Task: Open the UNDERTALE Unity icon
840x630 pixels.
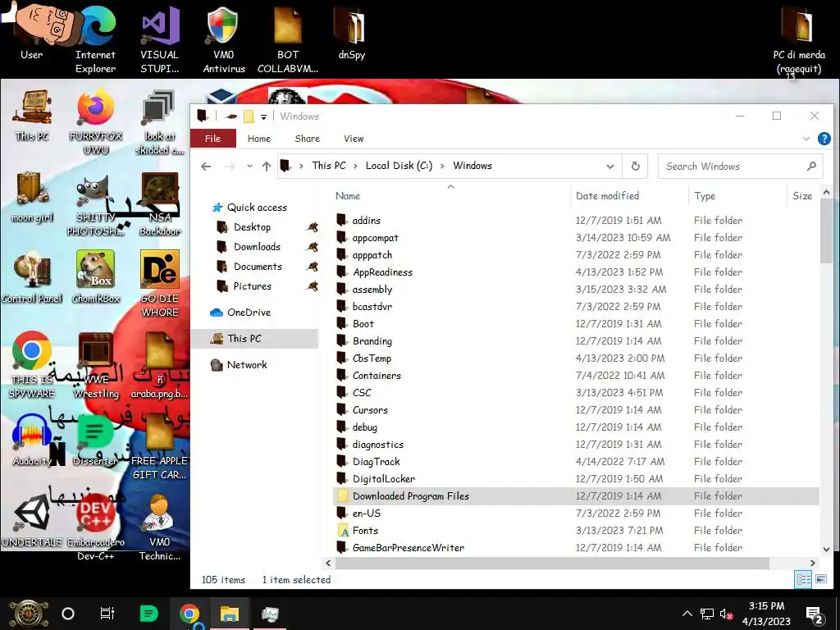Action: (x=32, y=522)
